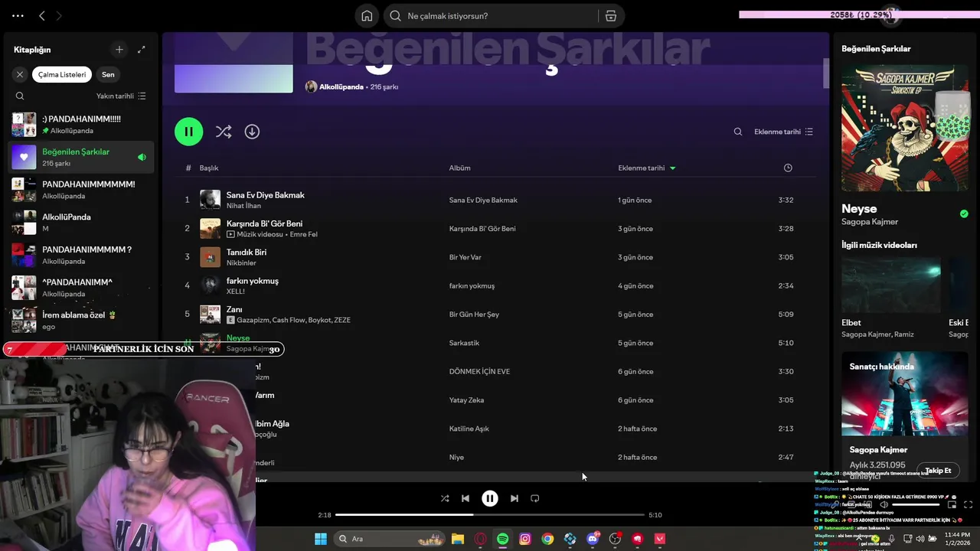
Task: Toggle shuffle in the bottom player
Action: (x=445, y=498)
